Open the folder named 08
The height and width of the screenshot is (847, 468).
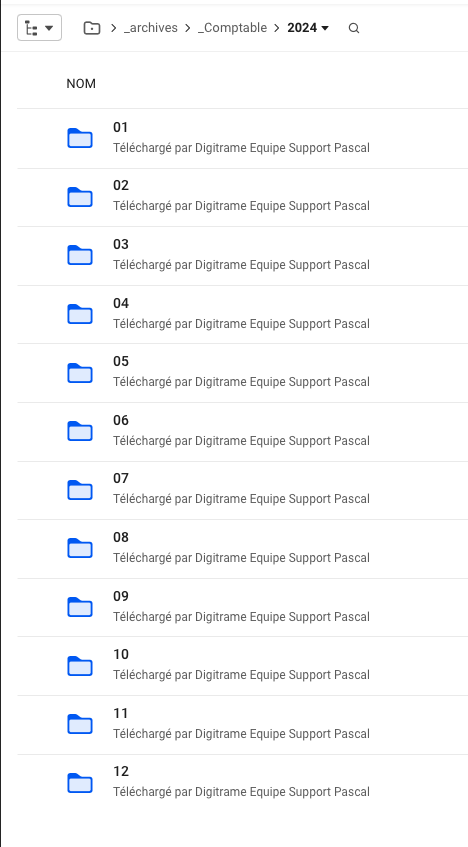(x=121, y=537)
